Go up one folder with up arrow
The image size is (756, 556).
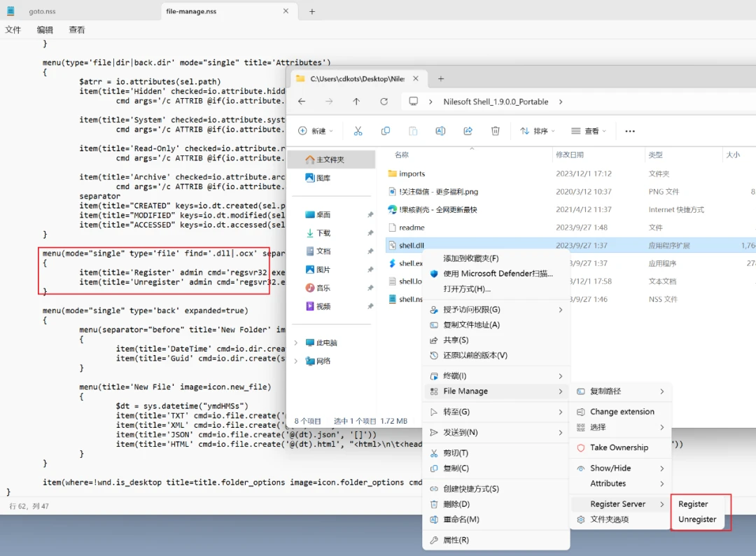click(x=356, y=102)
